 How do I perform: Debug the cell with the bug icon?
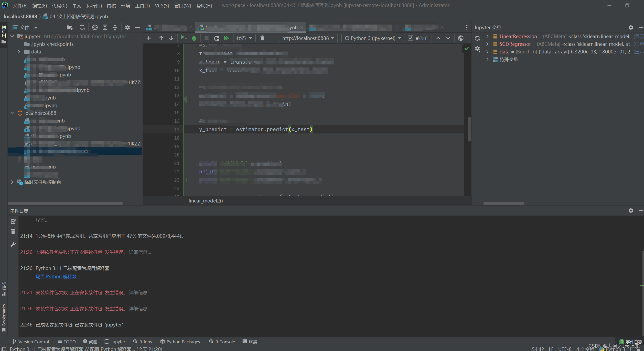pos(194,38)
